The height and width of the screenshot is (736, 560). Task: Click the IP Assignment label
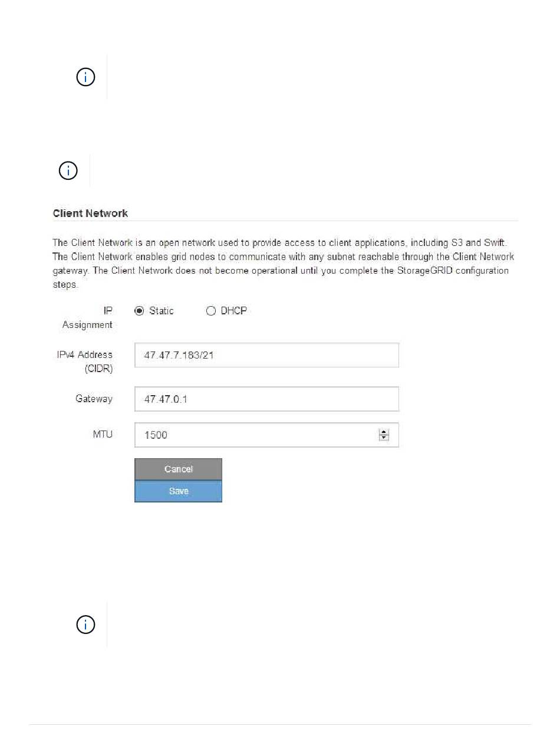[87, 317]
